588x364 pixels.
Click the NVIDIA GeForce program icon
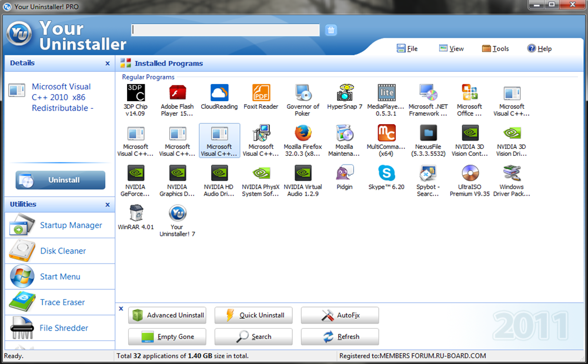(135, 173)
